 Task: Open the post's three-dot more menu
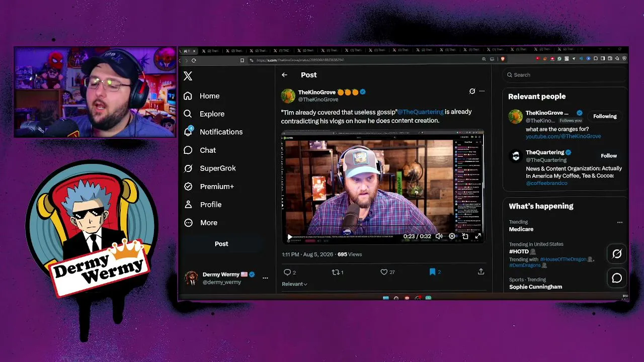(x=482, y=91)
